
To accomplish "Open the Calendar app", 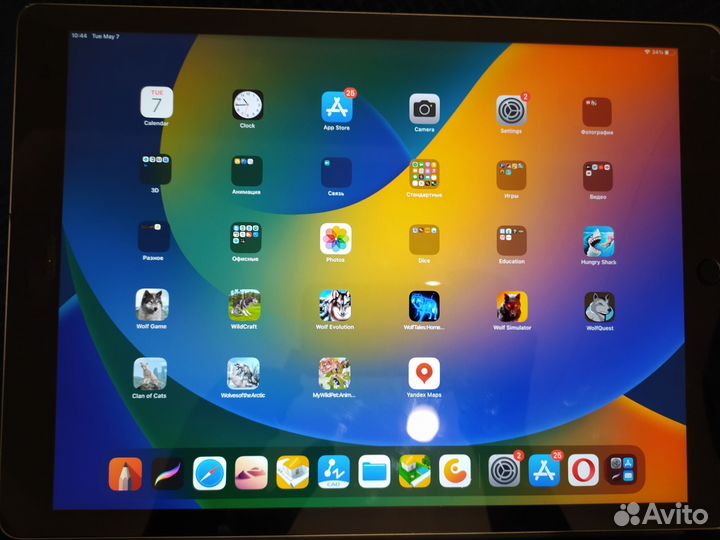I will [157, 102].
